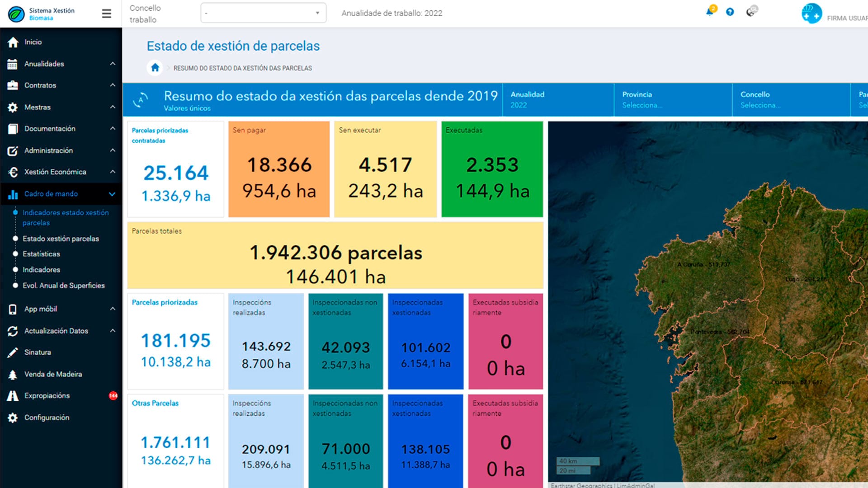Viewport: 868px width, 488px height.
Task: Expand the Anualidades menu chevron
Action: click(x=113, y=64)
